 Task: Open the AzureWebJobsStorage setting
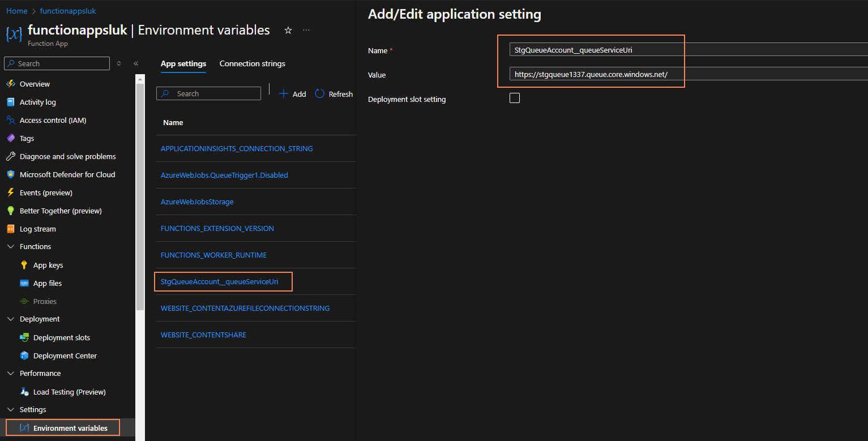tap(197, 202)
